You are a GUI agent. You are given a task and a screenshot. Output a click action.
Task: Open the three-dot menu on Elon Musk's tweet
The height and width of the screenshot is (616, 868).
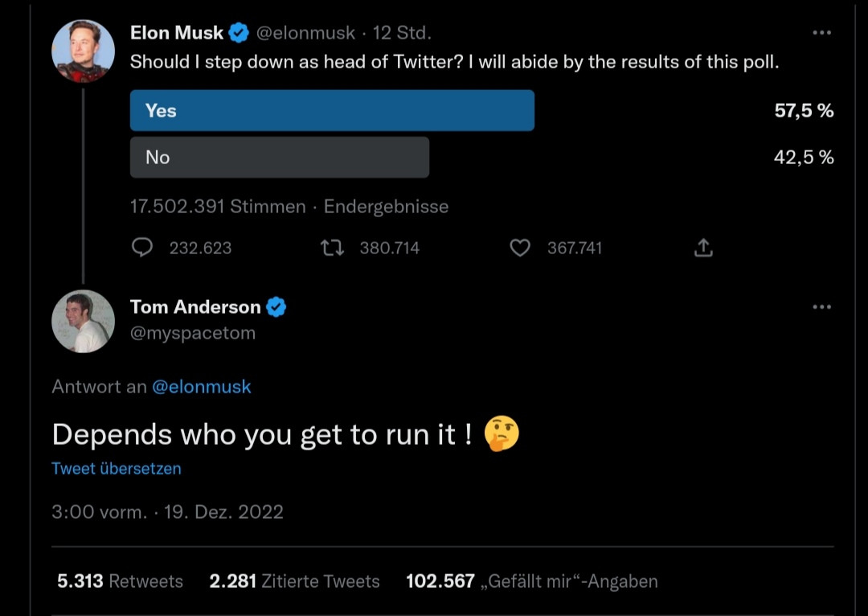click(821, 33)
